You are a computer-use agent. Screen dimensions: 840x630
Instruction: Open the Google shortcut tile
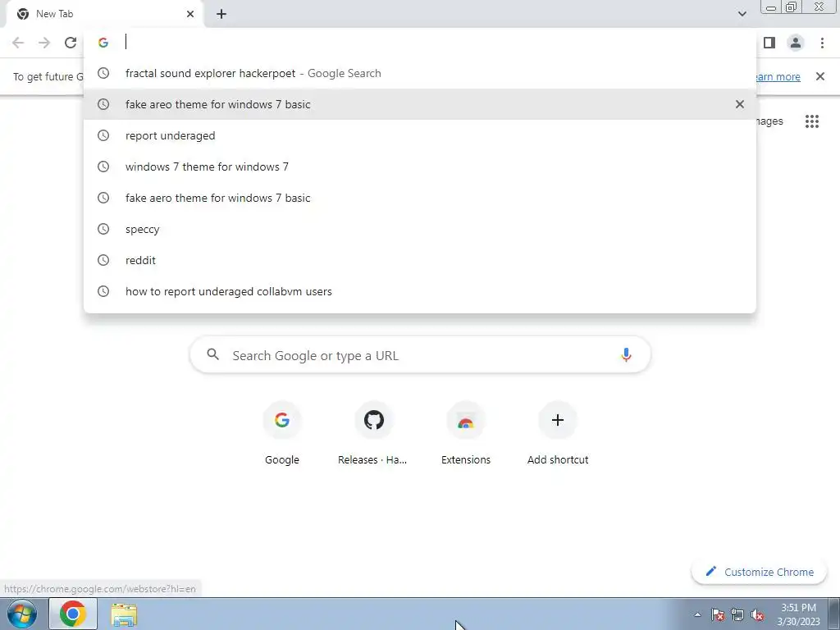pos(282,434)
